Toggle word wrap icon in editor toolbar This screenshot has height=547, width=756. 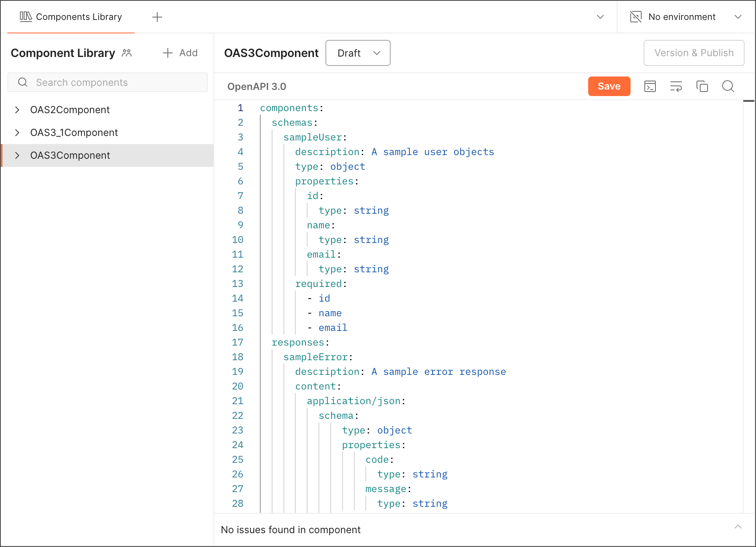click(x=676, y=86)
